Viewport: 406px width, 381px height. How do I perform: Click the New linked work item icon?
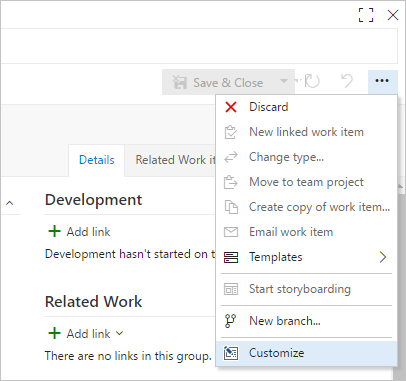pos(231,132)
